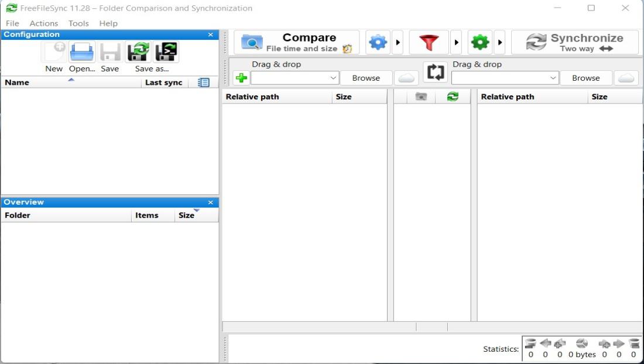The image size is (644, 364).
Task: Close the Configuration panel
Action: pos(211,35)
